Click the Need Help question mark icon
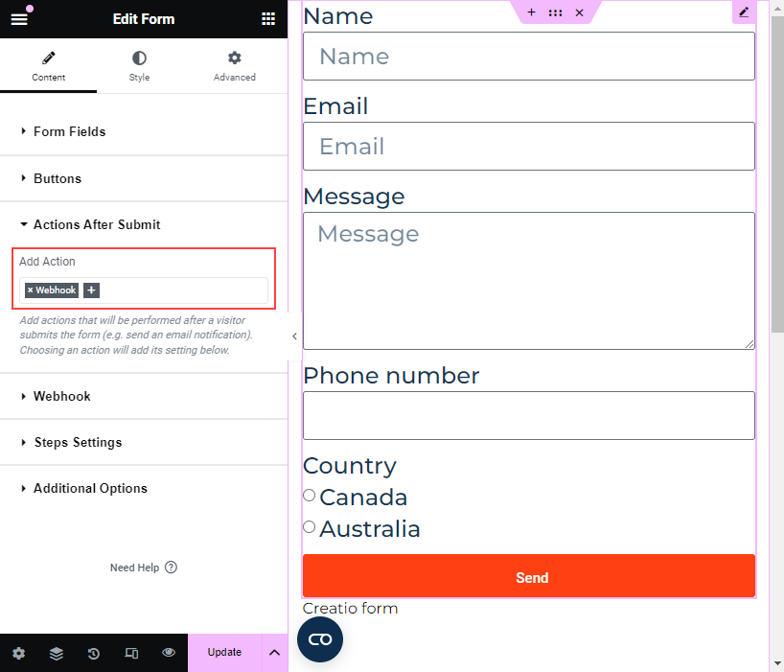This screenshot has height=672, width=784. pyautogui.click(x=171, y=568)
